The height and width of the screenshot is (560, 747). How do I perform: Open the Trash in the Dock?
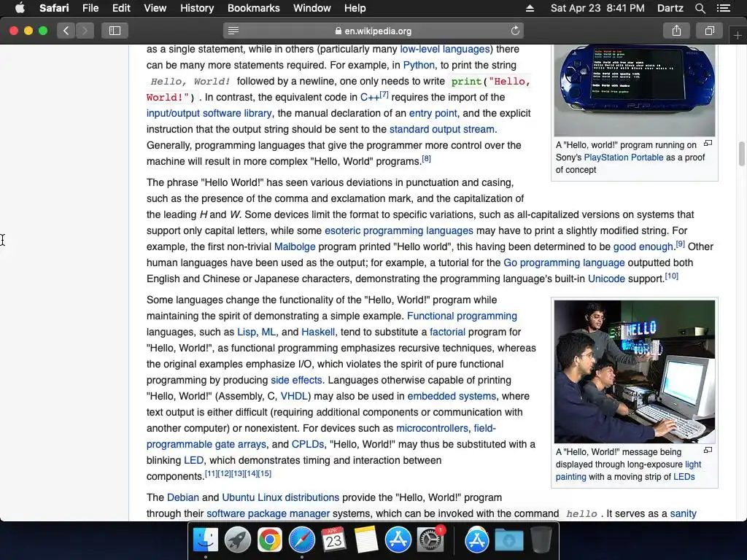(x=541, y=540)
